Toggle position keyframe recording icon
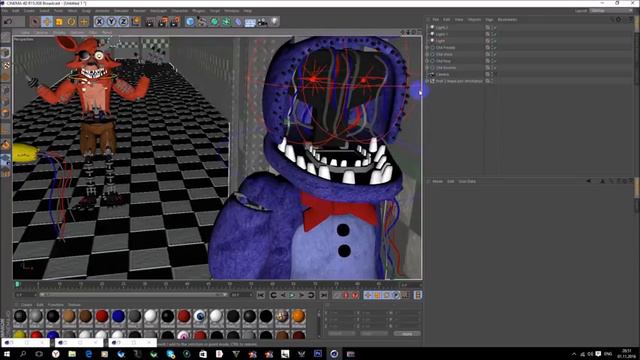Viewport: 640px width, 360px height. [x=368, y=295]
